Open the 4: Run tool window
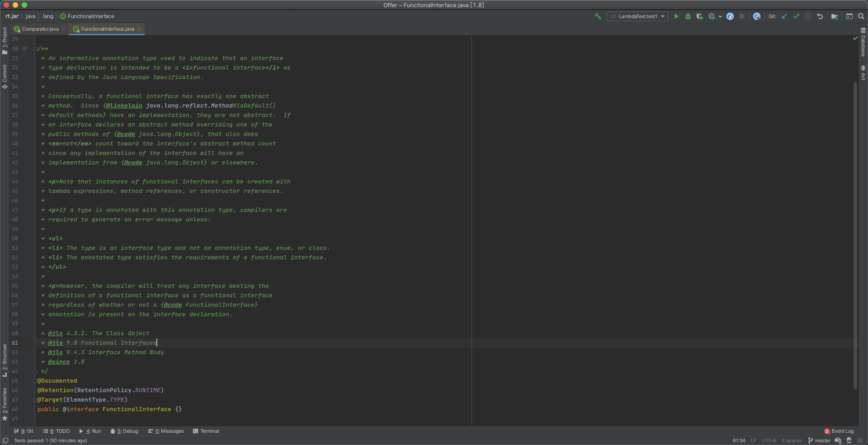 [x=90, y=431]
